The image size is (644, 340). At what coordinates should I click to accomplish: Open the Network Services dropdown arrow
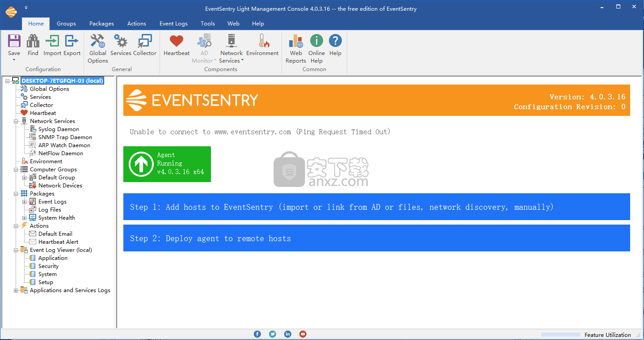pos(243,61)
